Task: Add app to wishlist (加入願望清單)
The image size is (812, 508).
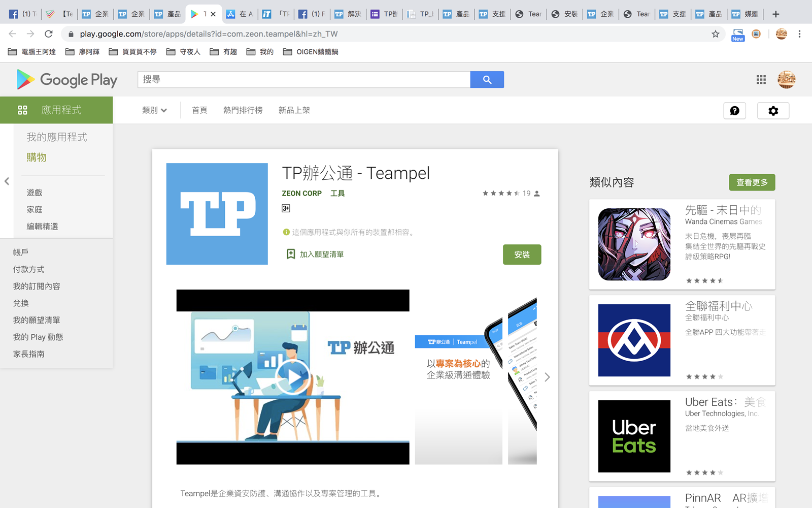Action: (315, 254)
